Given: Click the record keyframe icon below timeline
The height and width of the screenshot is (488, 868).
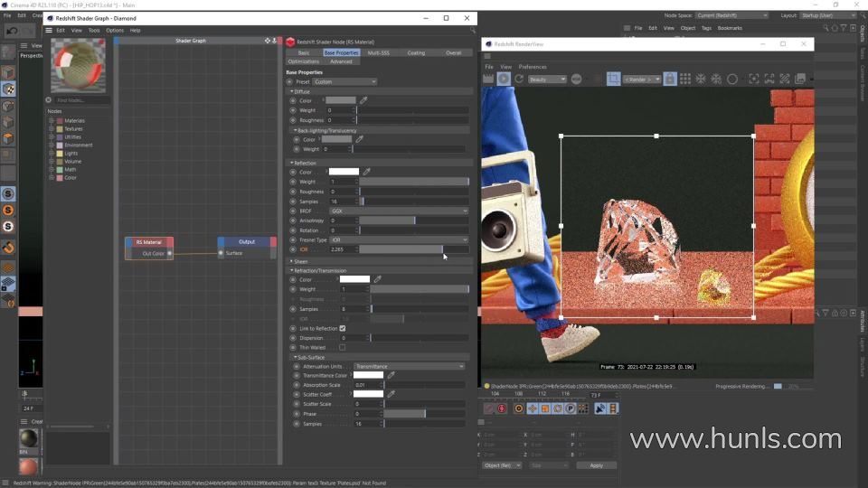Looking at the screenshot, I should point(502,408).
